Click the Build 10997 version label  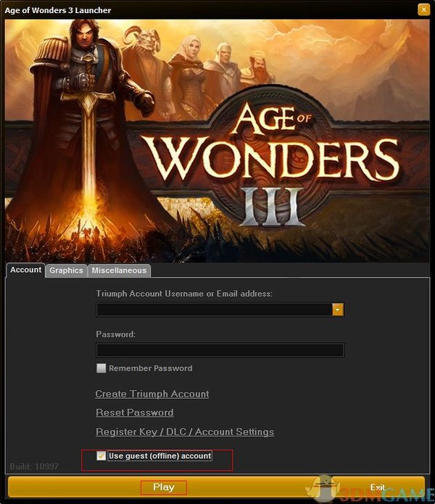[x=34, y=466]
